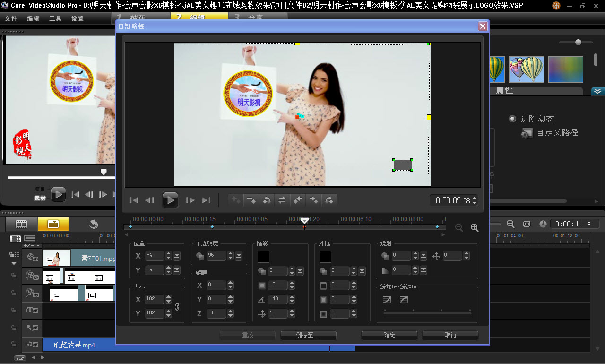
Task: Click the rotation Z input field
Action: [x=216, y=313]
